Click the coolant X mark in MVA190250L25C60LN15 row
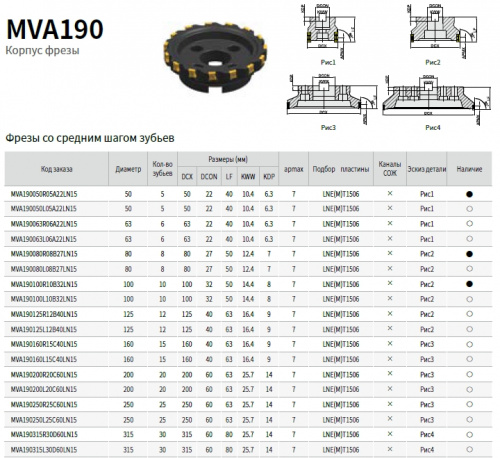500x458 pixels. [x=390, y=419]
